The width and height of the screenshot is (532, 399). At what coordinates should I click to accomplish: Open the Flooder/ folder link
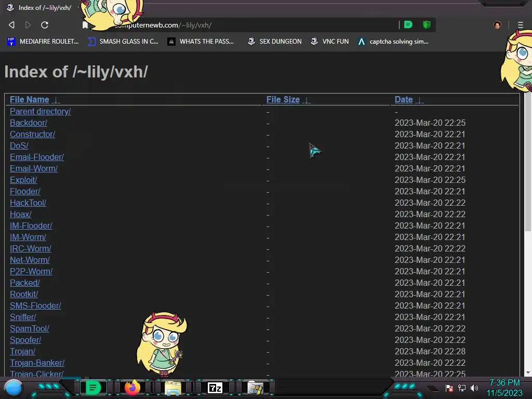[25, 191]
